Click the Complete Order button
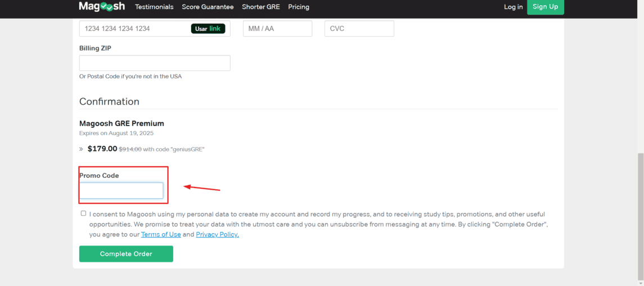This screenshot has height=286, width=644. tap(126, 254)
